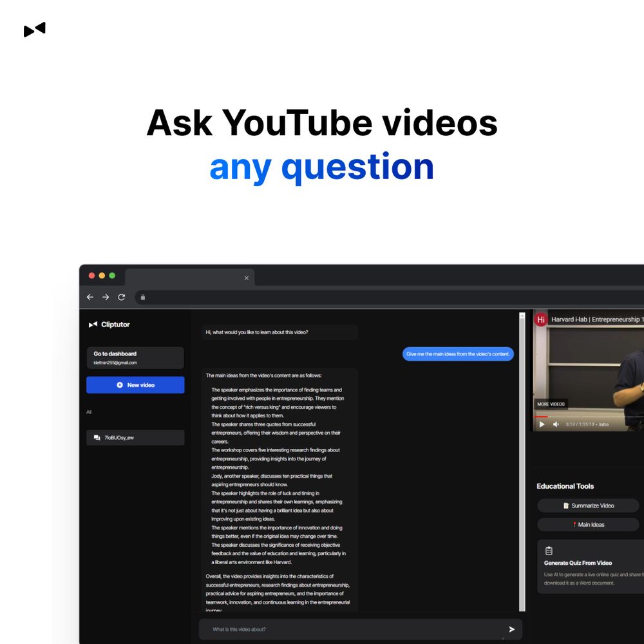
Task: Click the send message arrow icon
Action: pos(511,629)
